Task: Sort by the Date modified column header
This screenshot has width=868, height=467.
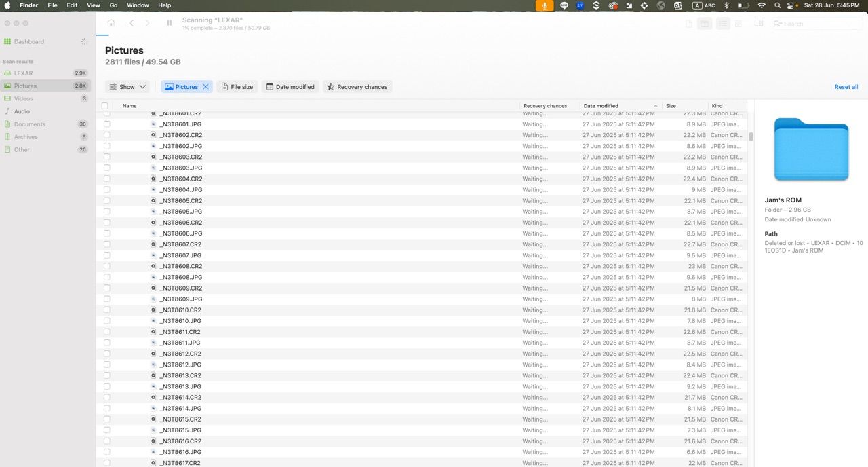Action: [x=620, y=106]
